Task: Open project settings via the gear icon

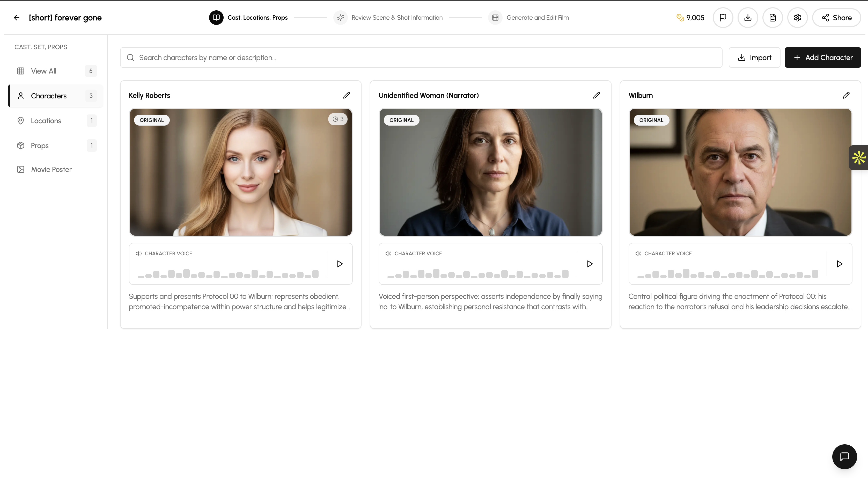Action: (797, 18)
